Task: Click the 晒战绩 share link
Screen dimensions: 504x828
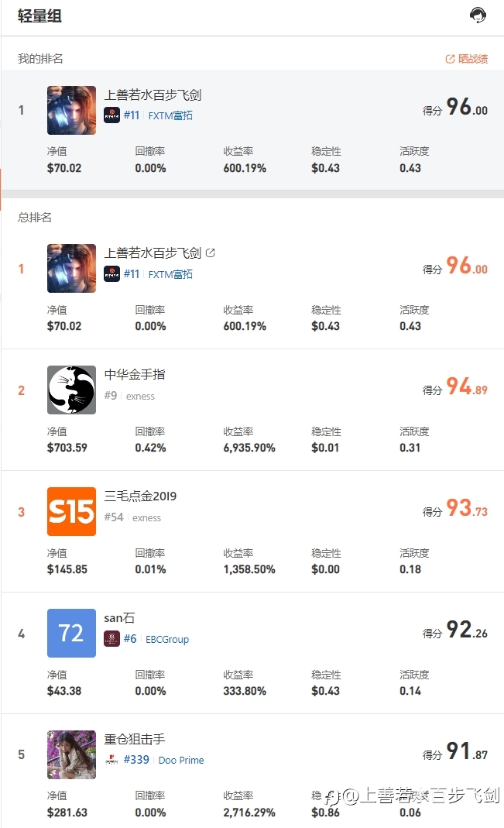Action: point(467,59)
